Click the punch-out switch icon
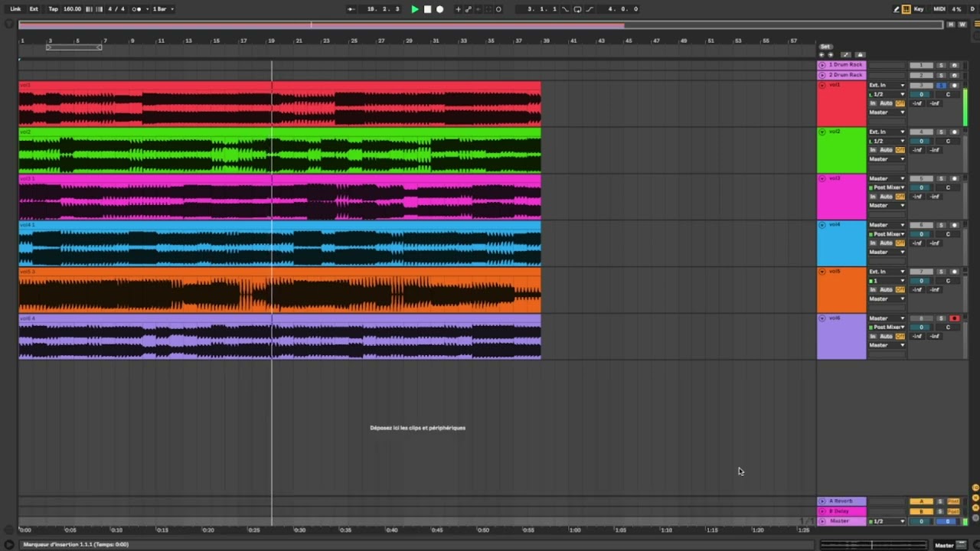The width and height of the screenshot is (980, 551). [x=589, y=9]
